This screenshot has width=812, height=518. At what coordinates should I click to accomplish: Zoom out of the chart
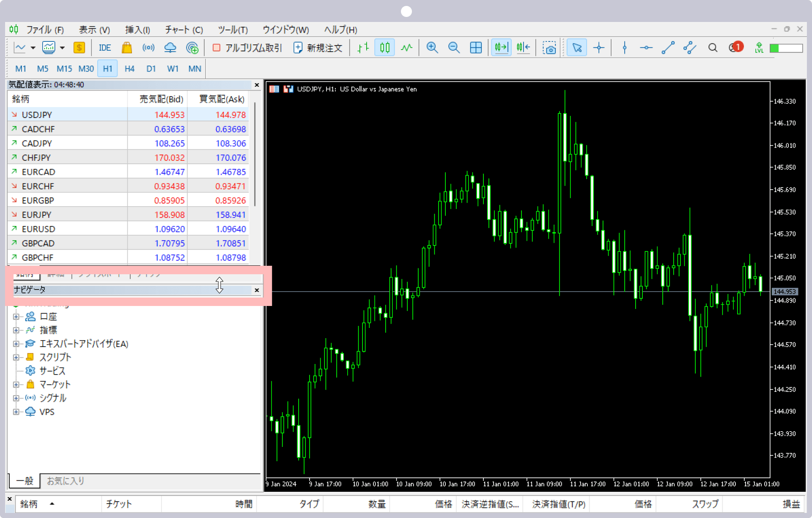coord(454,48)
